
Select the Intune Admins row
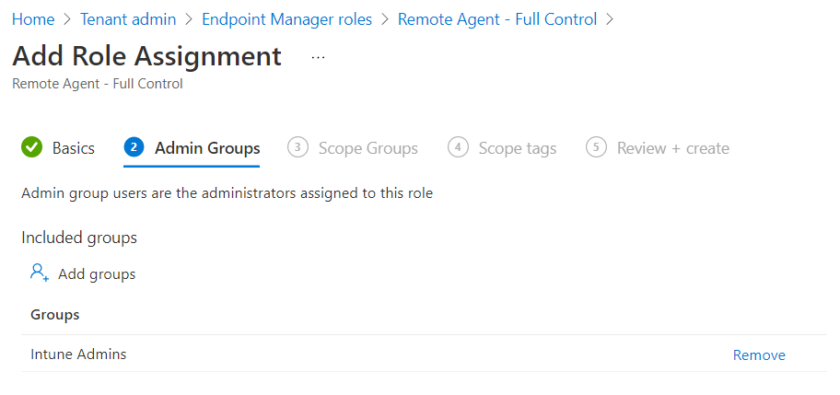(x=424, y=354)
